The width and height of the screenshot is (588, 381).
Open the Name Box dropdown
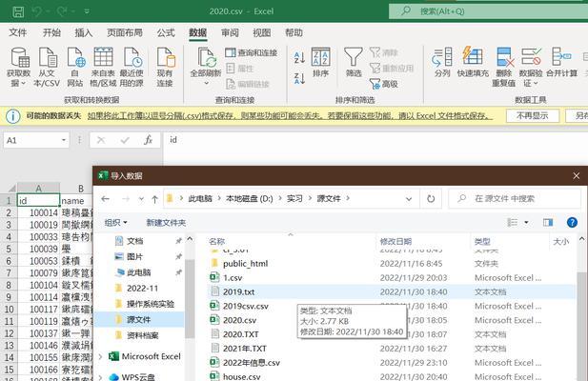(64, 140)
